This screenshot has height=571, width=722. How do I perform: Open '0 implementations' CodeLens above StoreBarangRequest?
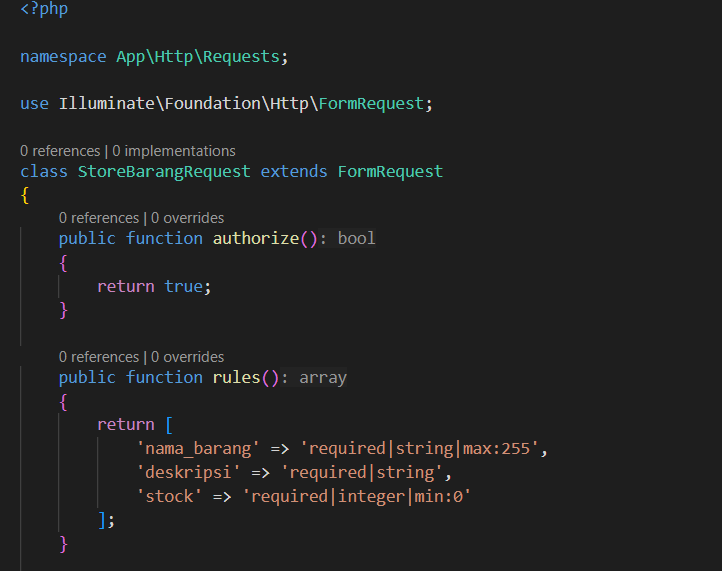174,151
